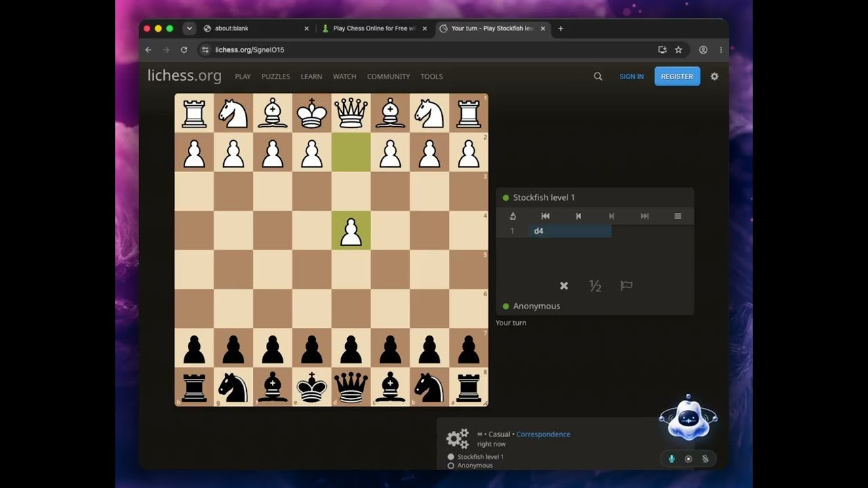Image resolution: width=868 pixels, height=488 pixels.
Task: Click the browser back arrow
Action: [149, 49]
